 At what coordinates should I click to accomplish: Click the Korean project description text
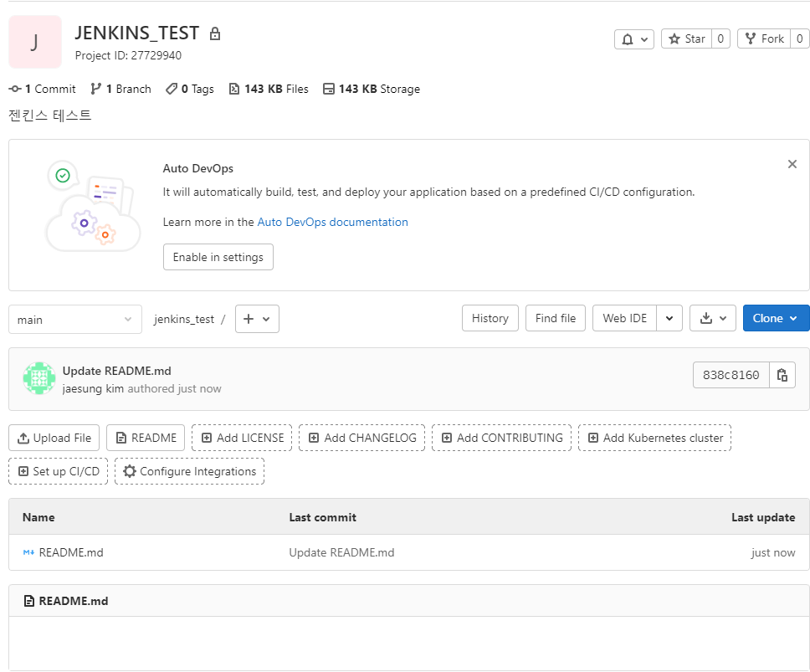[x=50, y=115]
